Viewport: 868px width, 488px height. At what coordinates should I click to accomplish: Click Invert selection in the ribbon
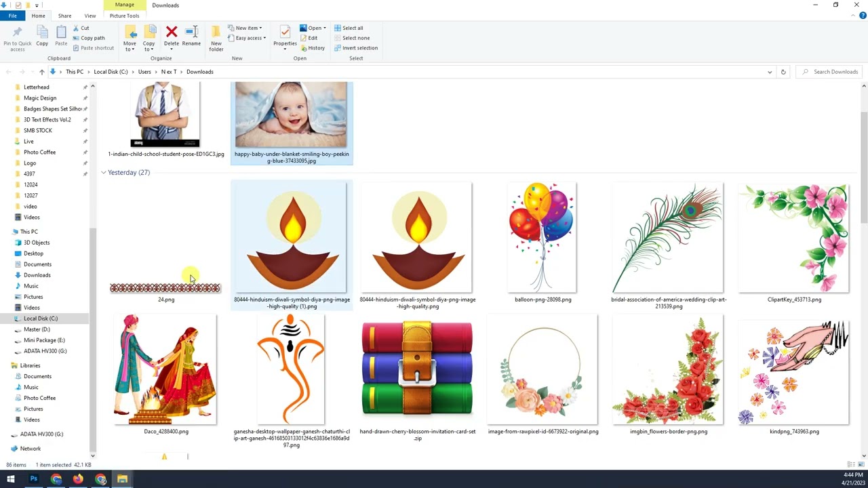[x=355, y=48]
